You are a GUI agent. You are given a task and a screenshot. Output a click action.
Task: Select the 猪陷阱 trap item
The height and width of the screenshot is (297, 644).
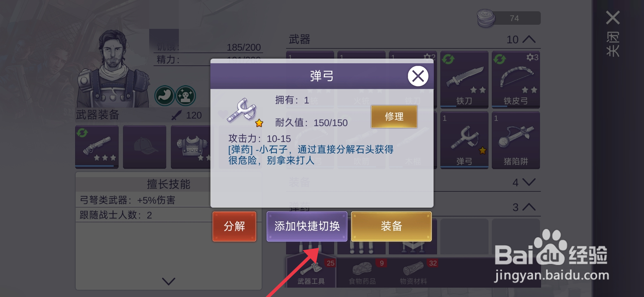pos(516,140)
